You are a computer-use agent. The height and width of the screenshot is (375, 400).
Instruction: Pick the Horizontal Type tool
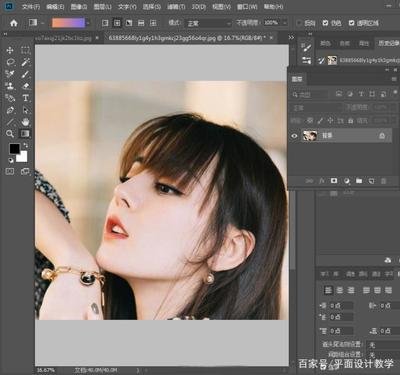[25, 98]
